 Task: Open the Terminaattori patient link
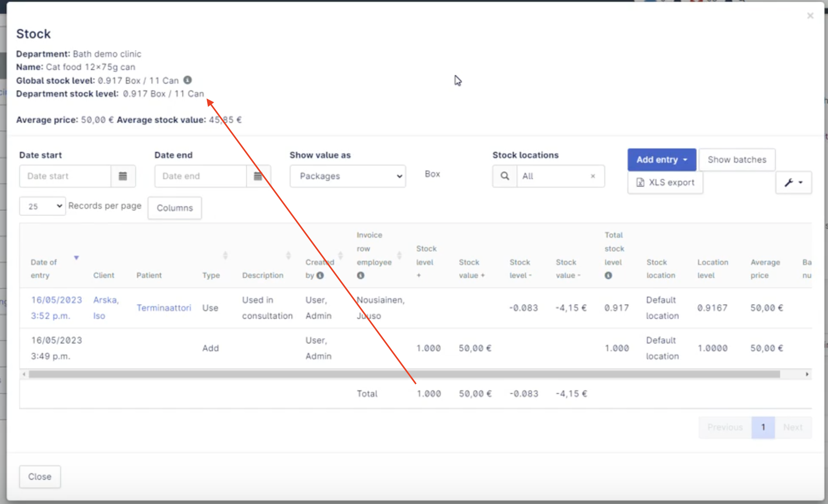coord(164,308)
